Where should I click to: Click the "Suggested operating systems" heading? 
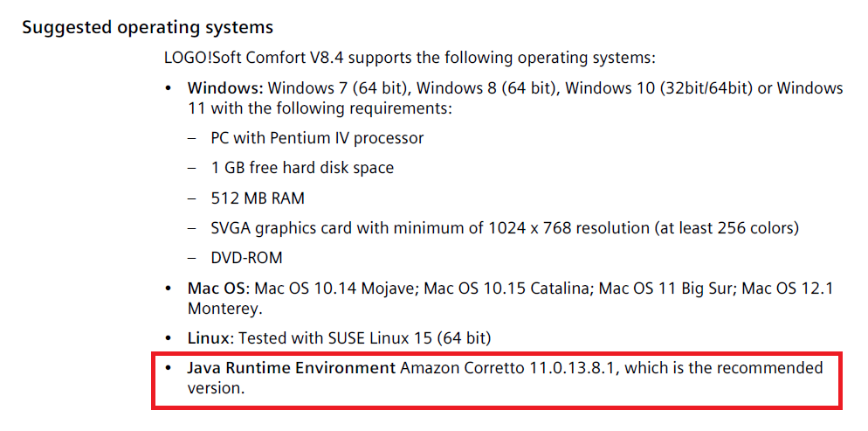tap(147, 27)
